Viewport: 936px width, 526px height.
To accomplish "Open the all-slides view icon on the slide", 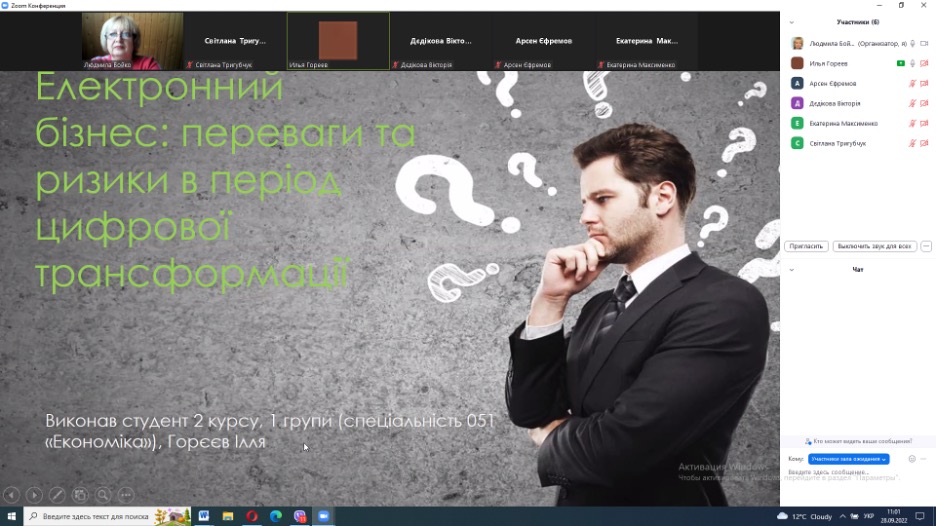I will click(80, 494).
